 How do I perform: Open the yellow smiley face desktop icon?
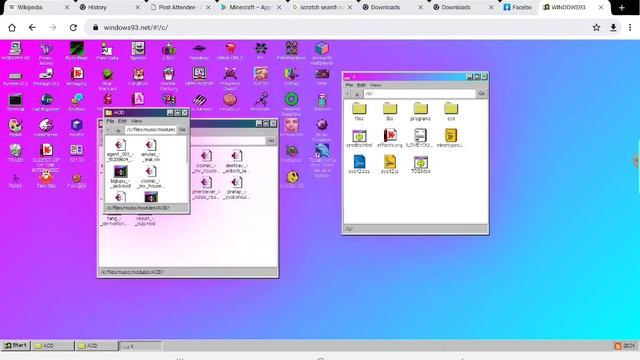click(x=292, y=179)
